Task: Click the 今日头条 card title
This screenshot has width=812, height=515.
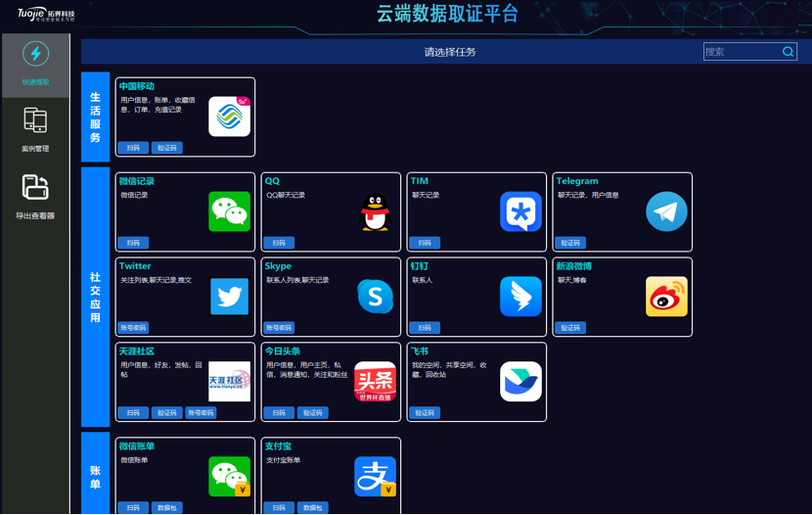Action: pos(282,351)
